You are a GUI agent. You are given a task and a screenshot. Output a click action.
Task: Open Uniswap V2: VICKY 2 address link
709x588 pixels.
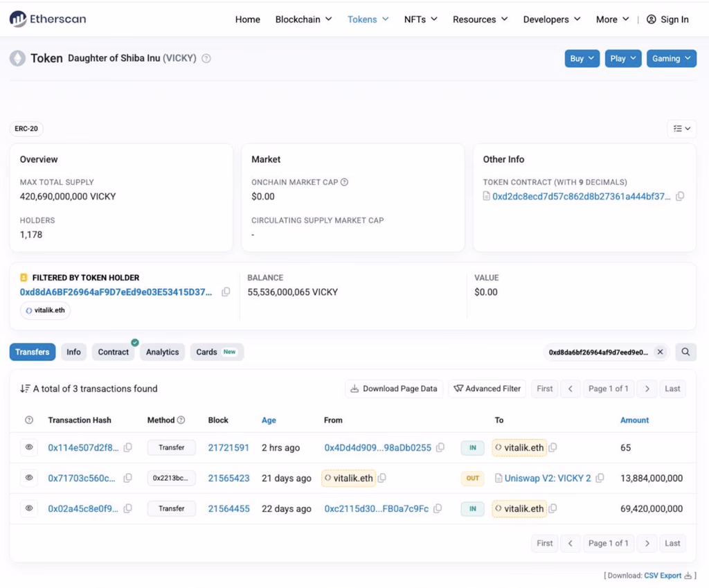coord(548,478)
